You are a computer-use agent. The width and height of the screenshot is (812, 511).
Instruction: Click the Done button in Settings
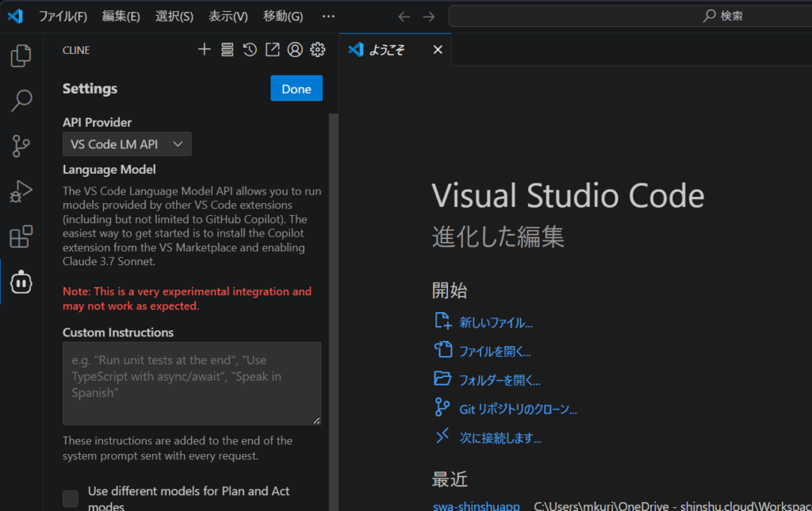[x=297, y=89]
